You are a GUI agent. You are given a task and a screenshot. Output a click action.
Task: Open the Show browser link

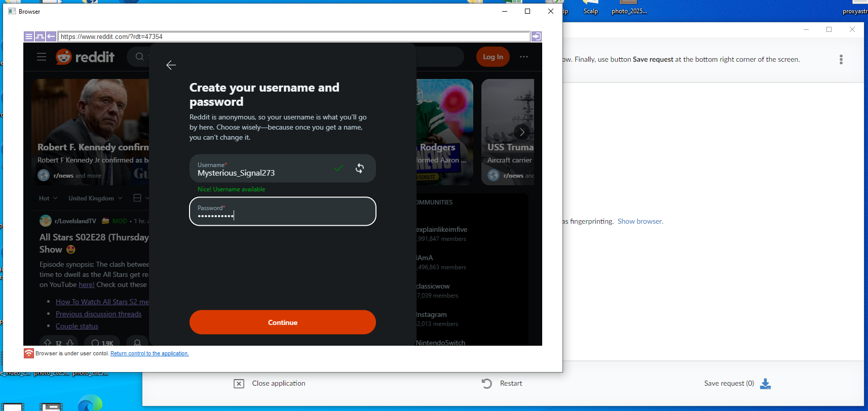[639, 221]
